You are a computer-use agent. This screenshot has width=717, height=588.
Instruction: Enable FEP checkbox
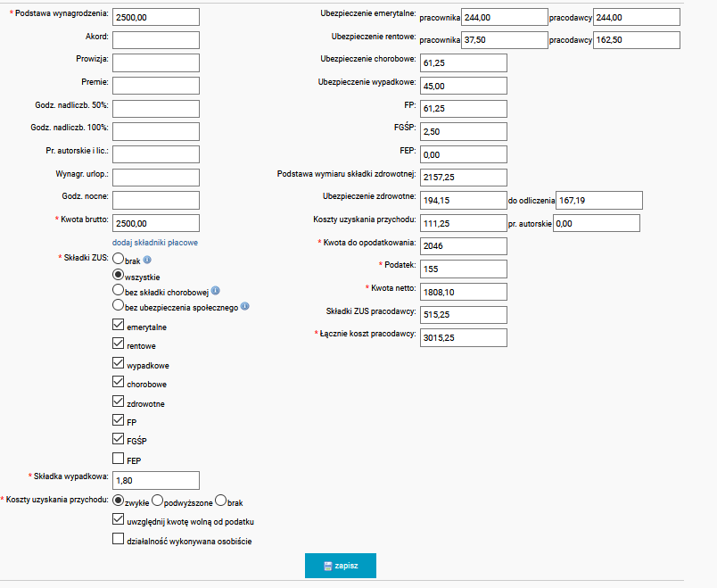[x=118, y=458]
